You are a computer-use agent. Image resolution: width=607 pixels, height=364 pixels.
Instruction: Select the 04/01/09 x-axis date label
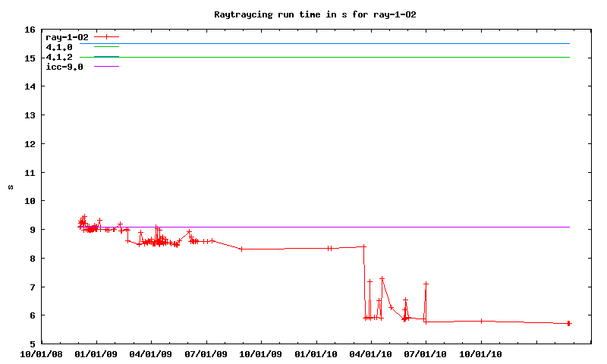152,354
